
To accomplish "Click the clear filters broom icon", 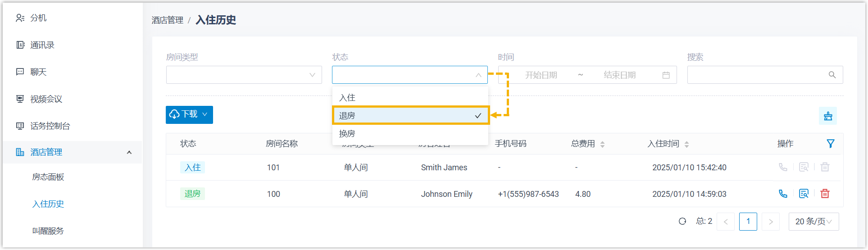I will pos(828,116).
